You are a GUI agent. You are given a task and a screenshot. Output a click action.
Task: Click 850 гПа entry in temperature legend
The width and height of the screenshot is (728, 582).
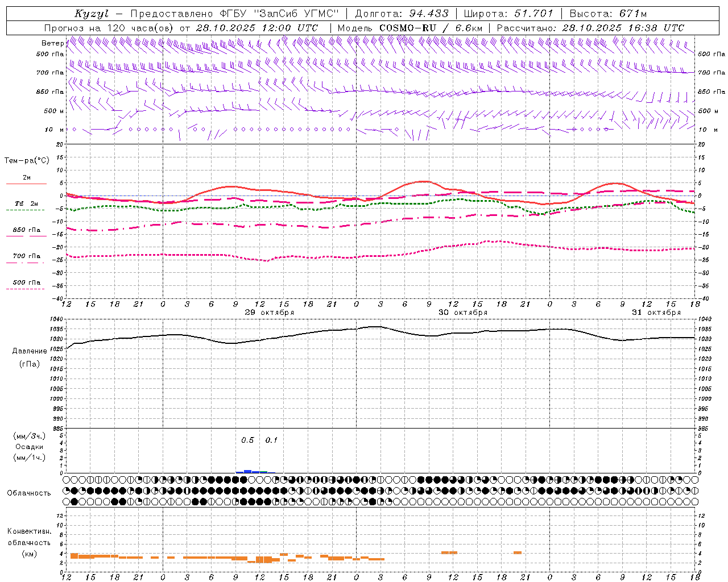27,230
